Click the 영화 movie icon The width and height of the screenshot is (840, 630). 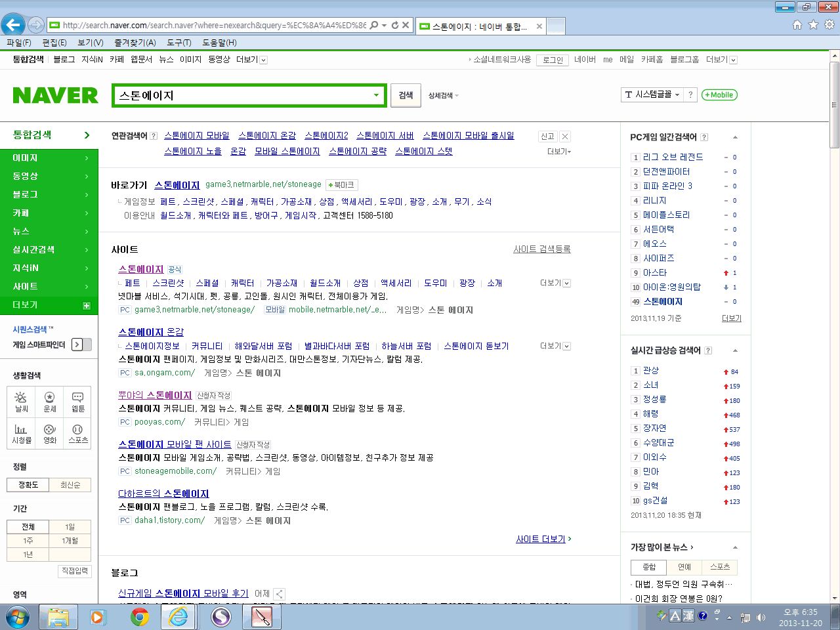click(50, 434)
